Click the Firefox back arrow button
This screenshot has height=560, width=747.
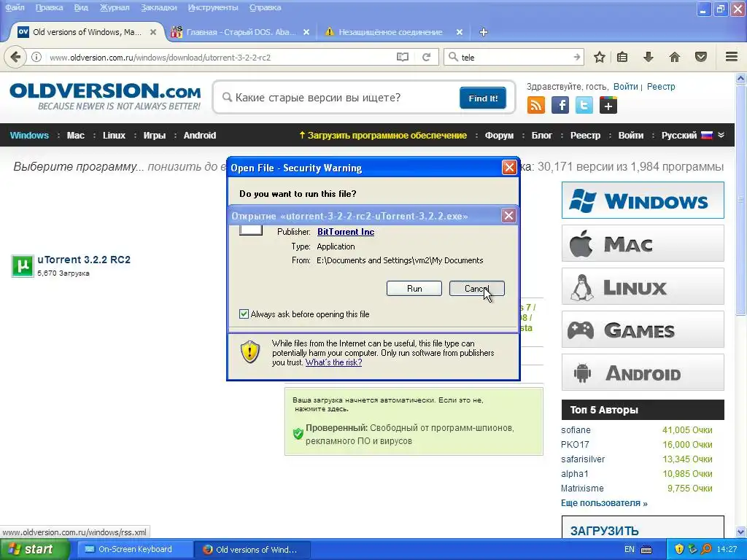tap(15, 57)
